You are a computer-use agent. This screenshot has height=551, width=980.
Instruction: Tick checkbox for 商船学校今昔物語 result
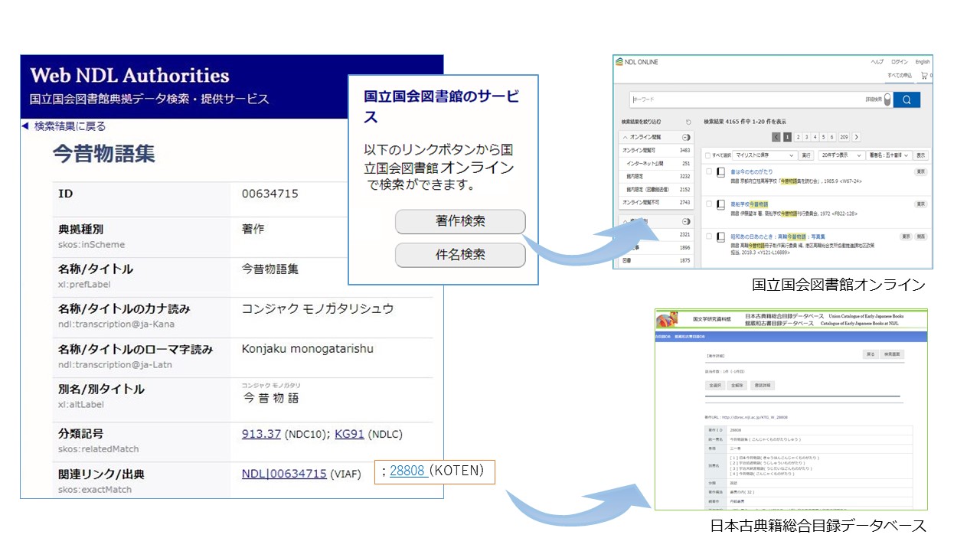708,204
